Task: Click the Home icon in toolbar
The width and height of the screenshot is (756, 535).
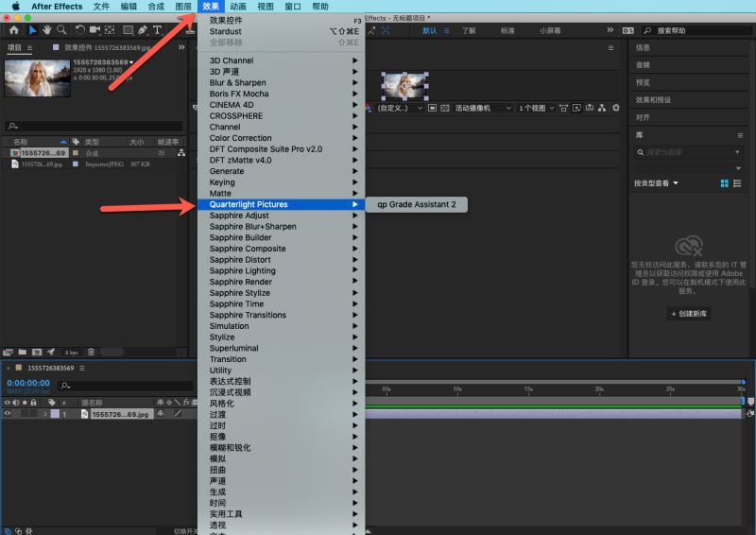Action: tap(14, 30)
